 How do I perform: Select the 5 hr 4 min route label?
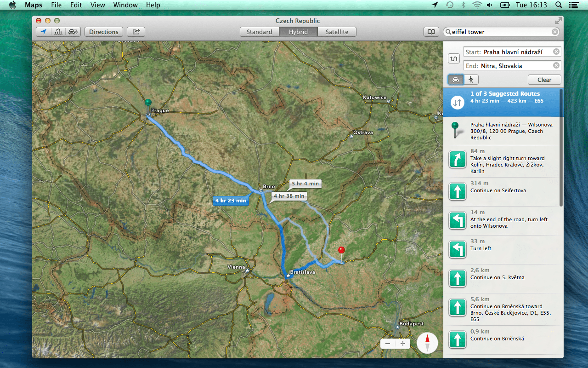click(x=305, y=184)
